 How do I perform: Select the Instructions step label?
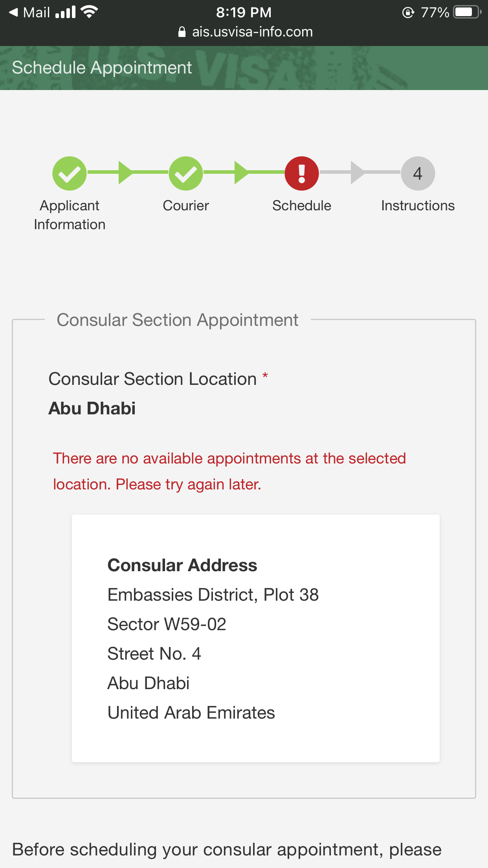point(418,206)
